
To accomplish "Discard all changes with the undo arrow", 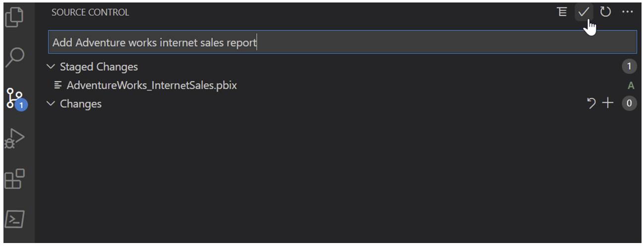I will pyautogui.click(x=591, y=103).
